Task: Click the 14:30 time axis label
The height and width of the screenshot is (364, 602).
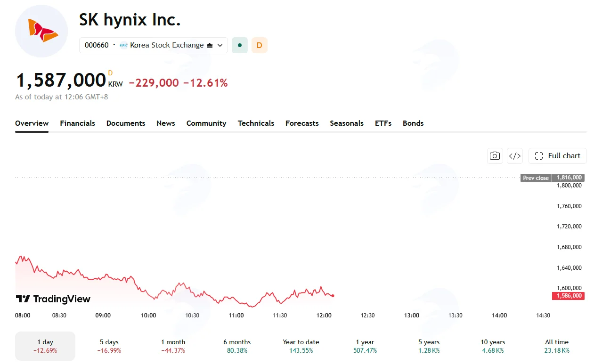Action: [543, 315]
